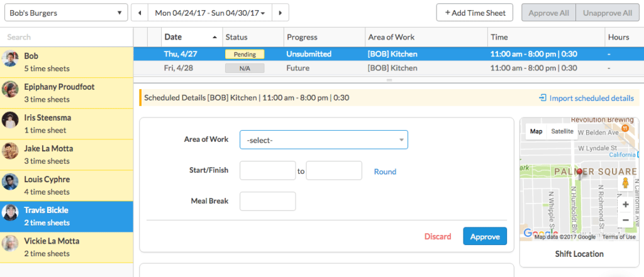Click Vickie La Motta's avatar
The width and height of the screenshot is (644, 277).
(x=10, y=243)
